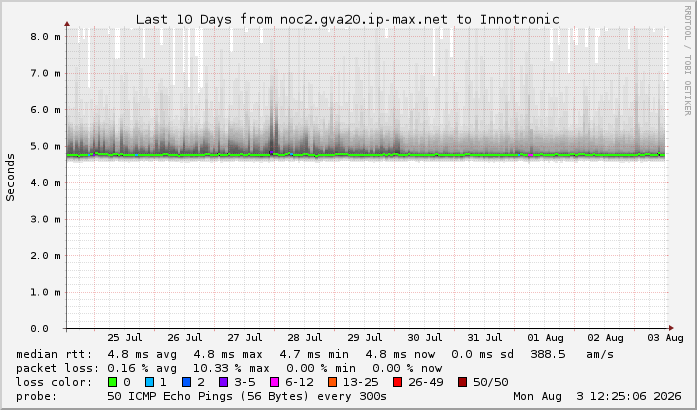The height and width of the screenshot is (410, 697).
Task: Click the '25 Jul' x-axis date label
Action: pyautogui.click(x=125, y=338)
